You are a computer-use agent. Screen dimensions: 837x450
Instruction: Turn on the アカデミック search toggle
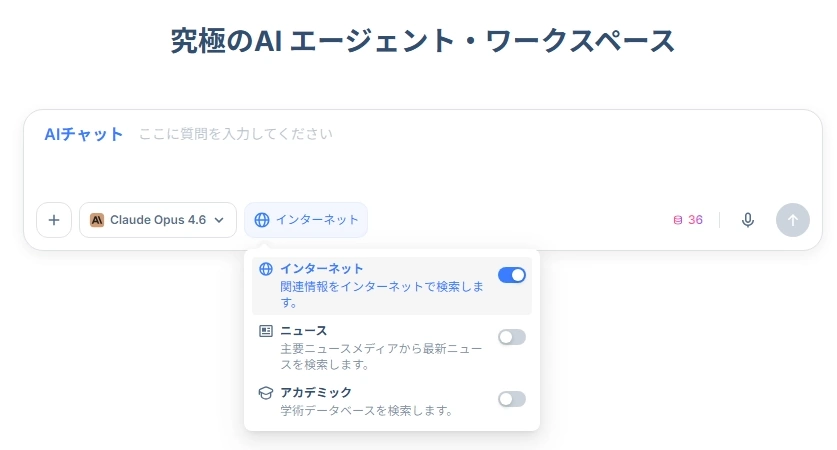point(511,399)
